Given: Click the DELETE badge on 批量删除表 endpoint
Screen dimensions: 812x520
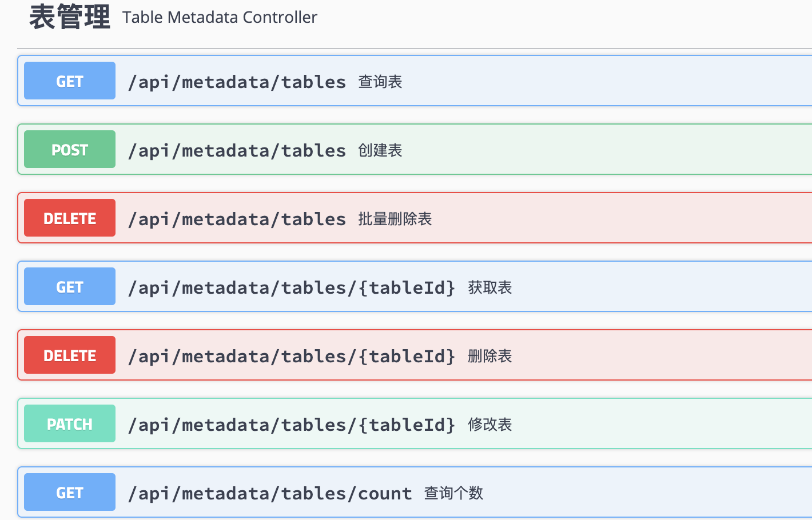Looking at the screenshot, I should [x=69, y=218].
